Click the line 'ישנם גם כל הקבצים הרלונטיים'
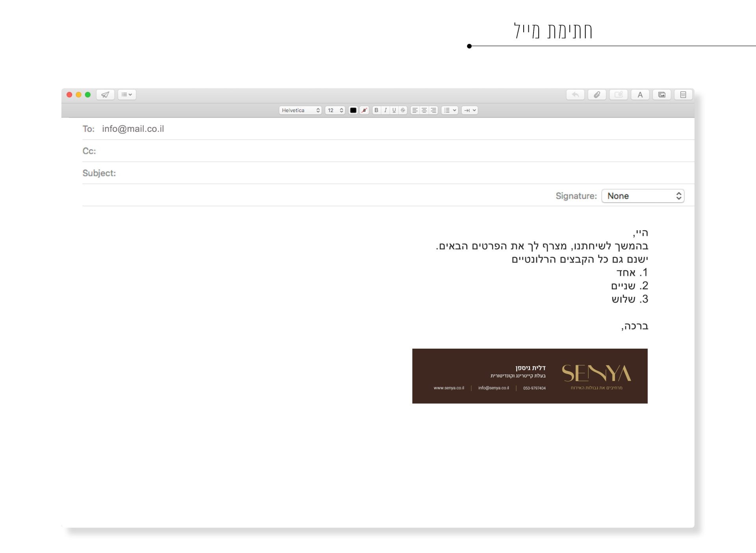This screenshot has width=756, height=553. 580,259
